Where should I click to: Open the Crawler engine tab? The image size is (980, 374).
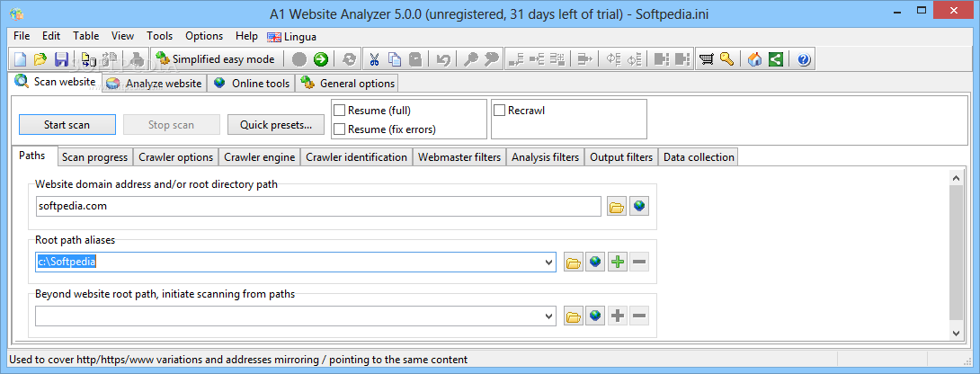point(259,157)
